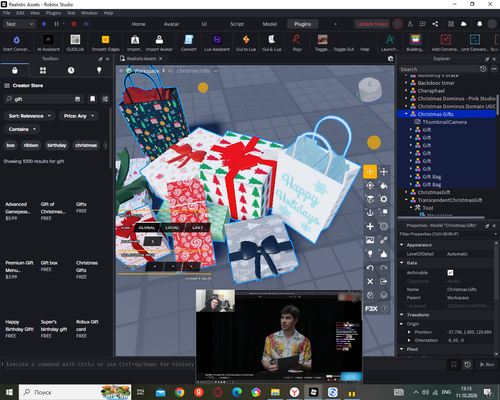Open Toolbox Inventory grid tab
The width and height of the screenshot is (500, 400).
click(43, 70)
